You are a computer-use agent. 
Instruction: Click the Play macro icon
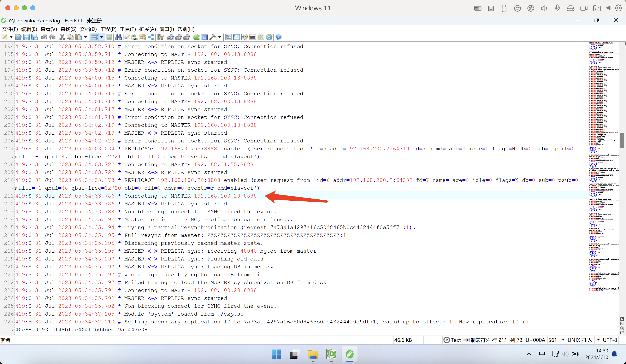coord(178,37)
